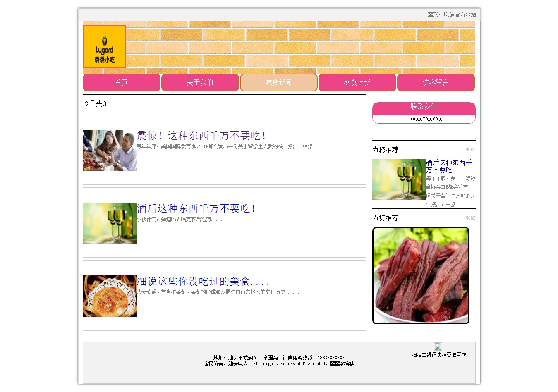
Task: Open the 零食上新 navigation tab
Action: 357,82
